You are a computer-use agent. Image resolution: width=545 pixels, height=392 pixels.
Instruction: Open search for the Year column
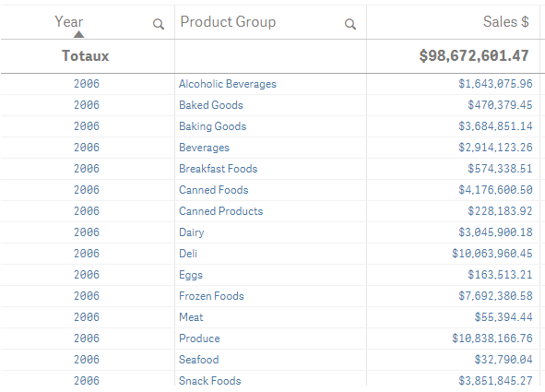[x=158, y=24]
